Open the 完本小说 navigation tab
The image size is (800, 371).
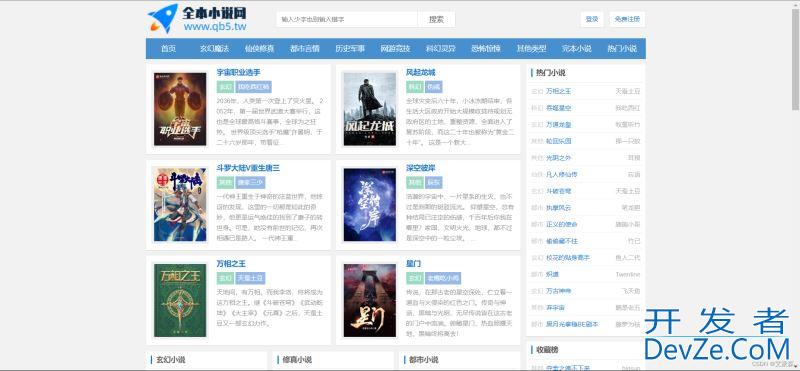577,49
